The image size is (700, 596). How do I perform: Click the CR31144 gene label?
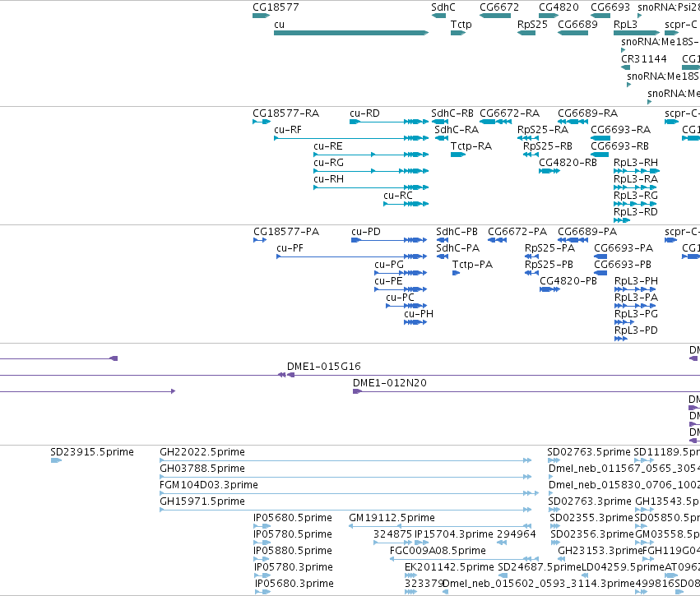click(644, 59)
